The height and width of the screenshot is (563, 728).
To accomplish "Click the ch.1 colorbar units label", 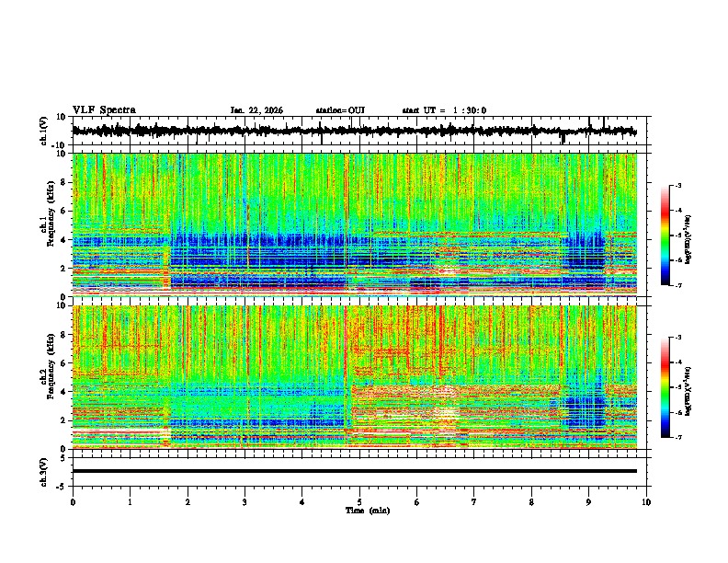I will 688,239.
